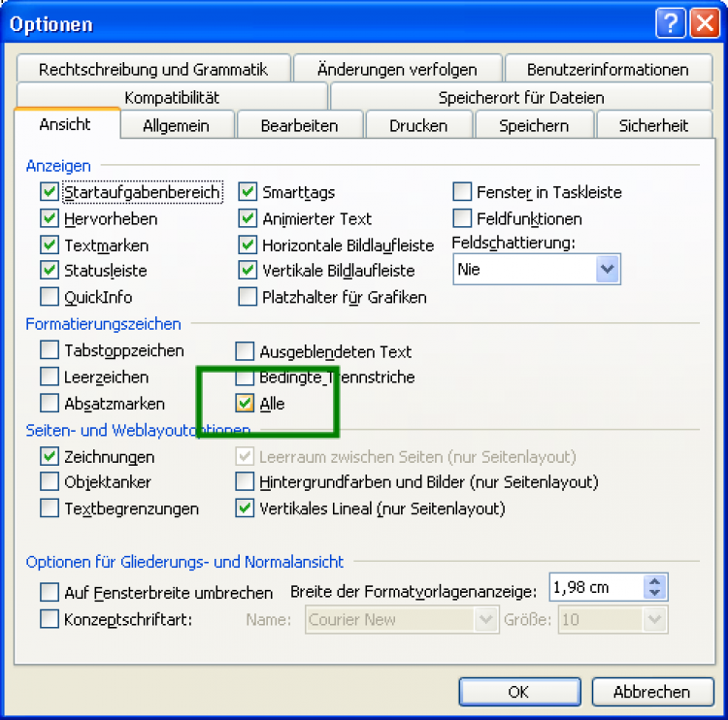
Task: Enable Platzhalter für Grafiken checkbox
Action: point(248,297)
